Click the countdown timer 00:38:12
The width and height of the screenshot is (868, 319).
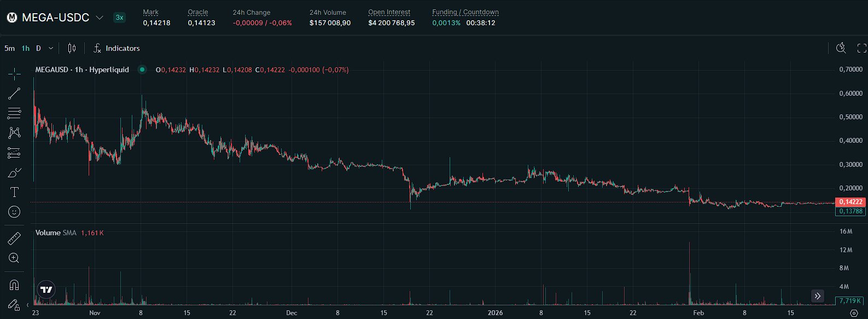coord(481,23)
